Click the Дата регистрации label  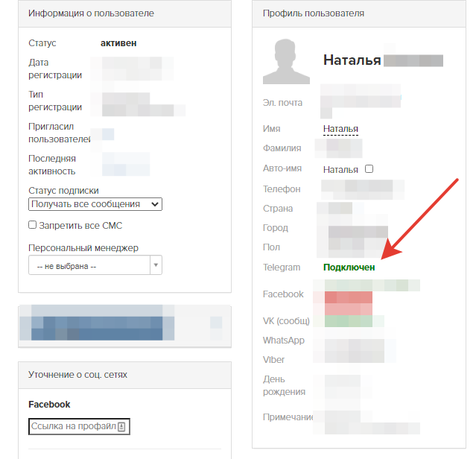click(x=55, y=69)
